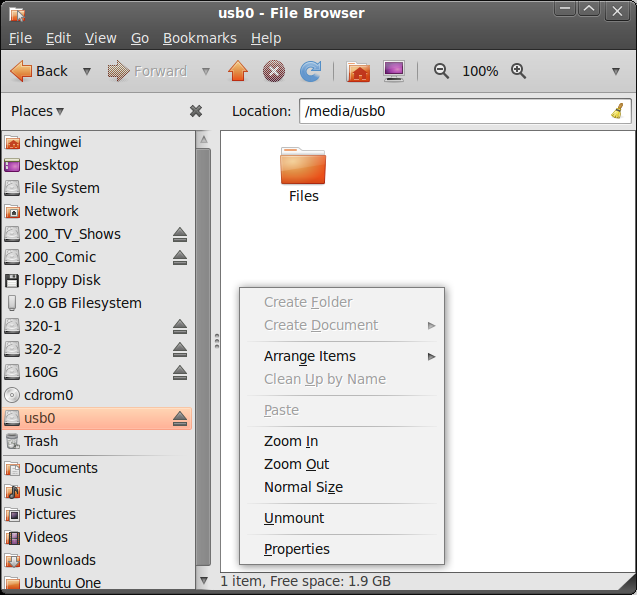Image resolution: width=637 pixels, height=595 pixels.
Task: Zoom in using the toolbar magnifier
Action: (x=518, y=71)
